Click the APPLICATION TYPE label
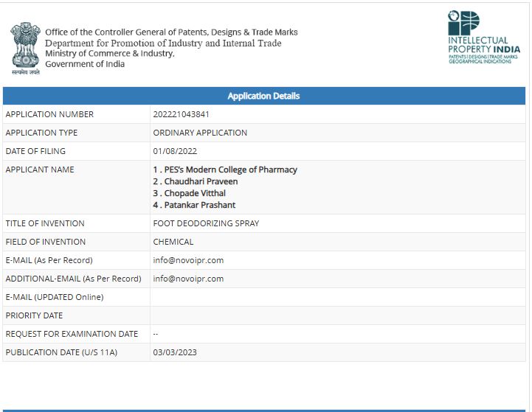Image resolution: width=532 pixels, height=412 pixels. point(41,133)
